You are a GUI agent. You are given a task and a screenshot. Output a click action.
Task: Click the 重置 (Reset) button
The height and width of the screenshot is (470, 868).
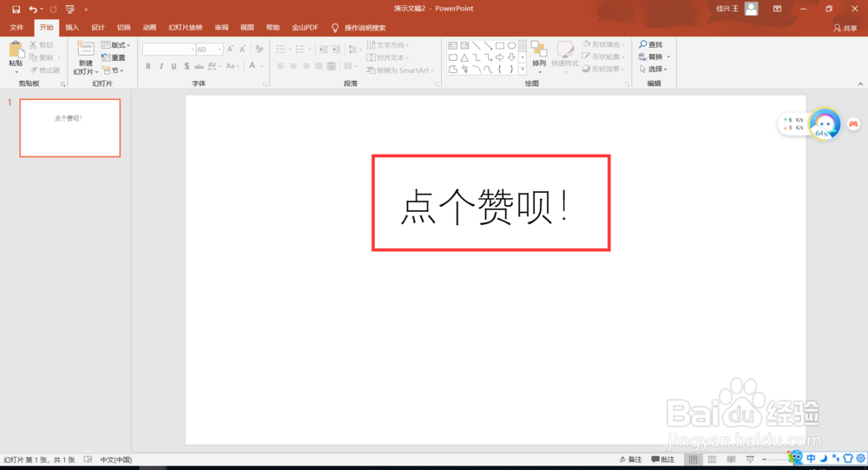(114, 57)
